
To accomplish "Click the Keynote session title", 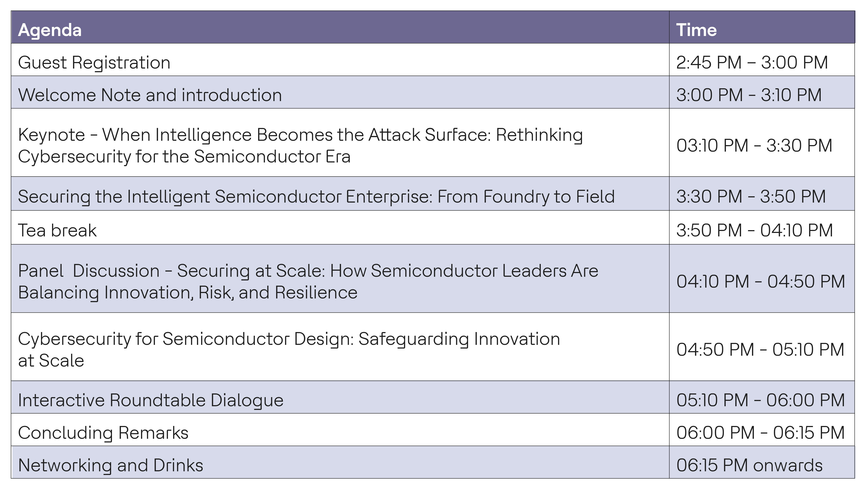I will tap(300, 146).
